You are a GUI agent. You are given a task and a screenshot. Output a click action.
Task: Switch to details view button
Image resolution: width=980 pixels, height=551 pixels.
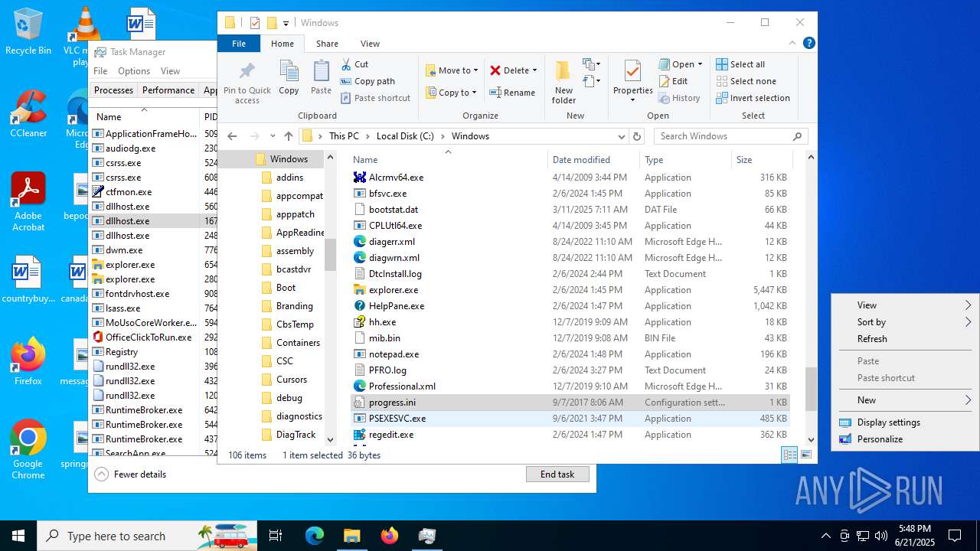pos(789,455)
